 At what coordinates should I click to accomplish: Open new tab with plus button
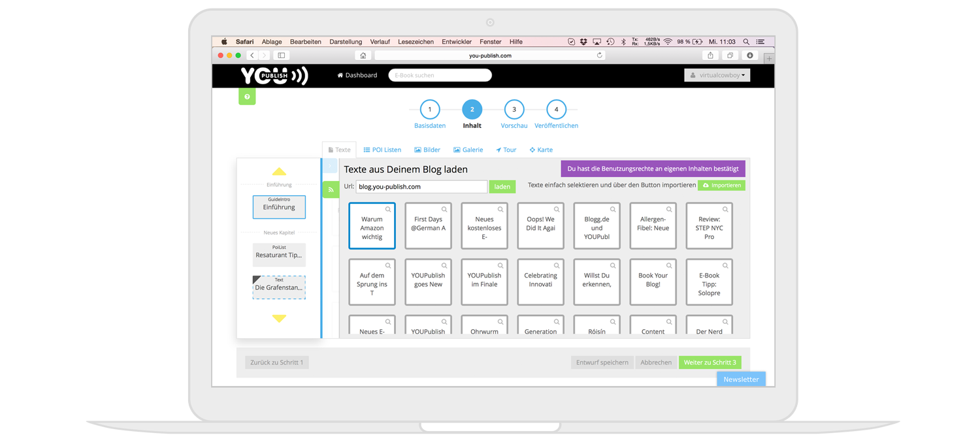pos(769,59)
